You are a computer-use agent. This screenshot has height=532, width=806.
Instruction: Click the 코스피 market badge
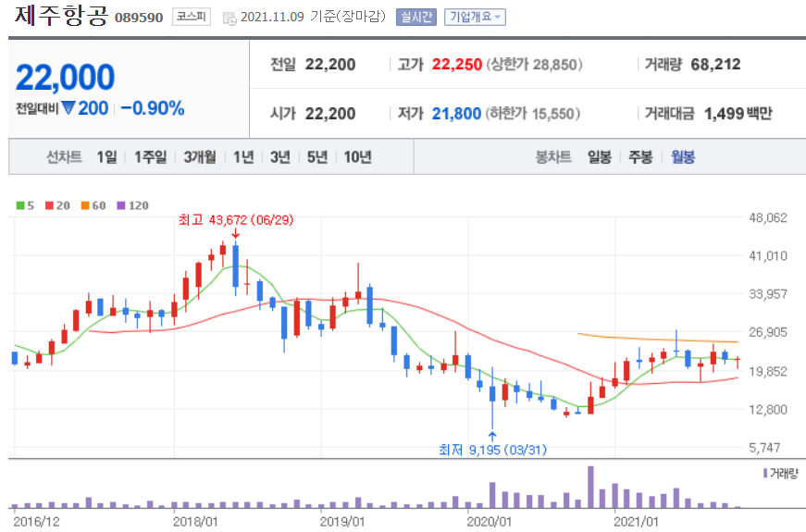(x=192, y=17)
